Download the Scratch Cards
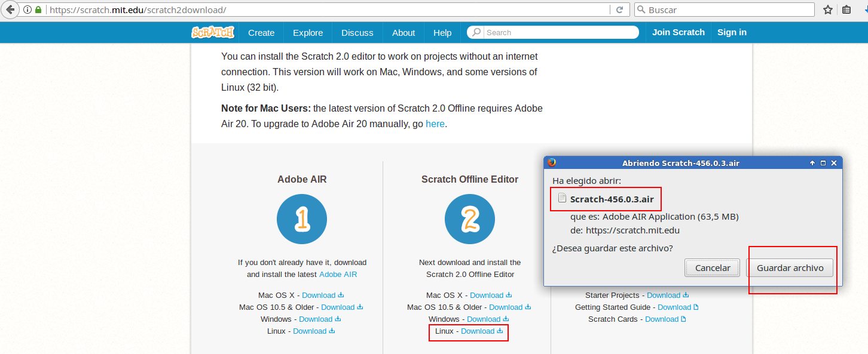Image resolution: width=868 pixels, height=354 pixels. pos(666,319)
